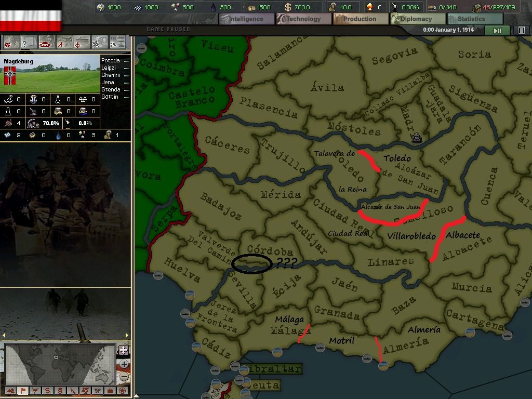Click the small flag under Magdeburg
This screenshot has height=399, width=532.
[9, 75]
